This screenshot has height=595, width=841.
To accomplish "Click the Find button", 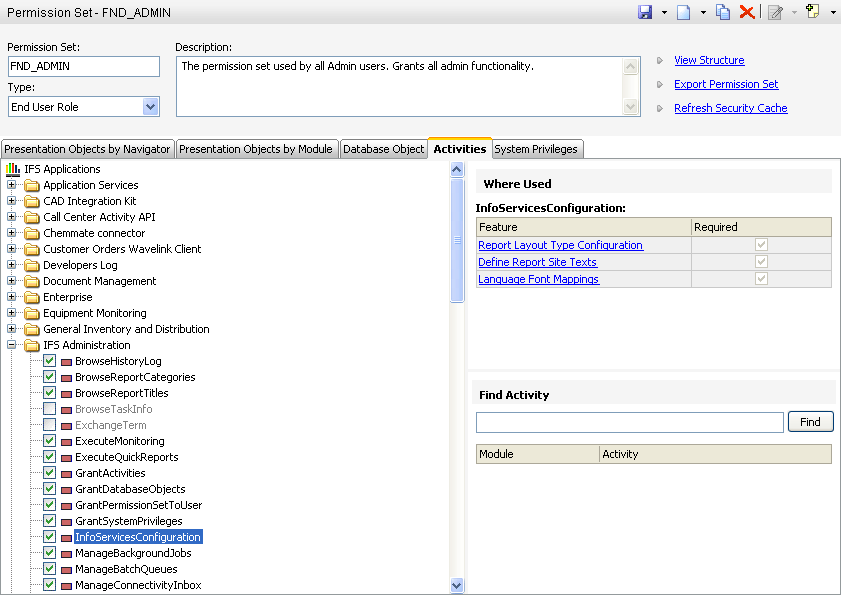I will [810, 422].
